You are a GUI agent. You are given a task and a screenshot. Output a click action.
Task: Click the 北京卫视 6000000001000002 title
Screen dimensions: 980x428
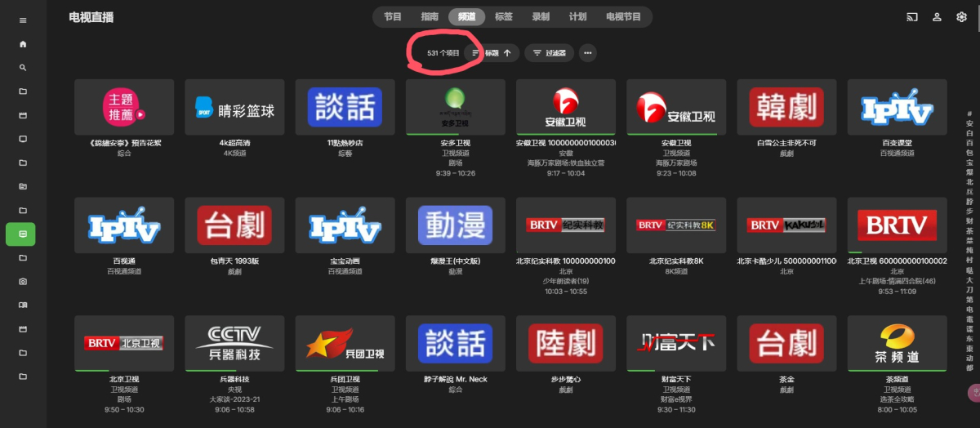(898, 261)
